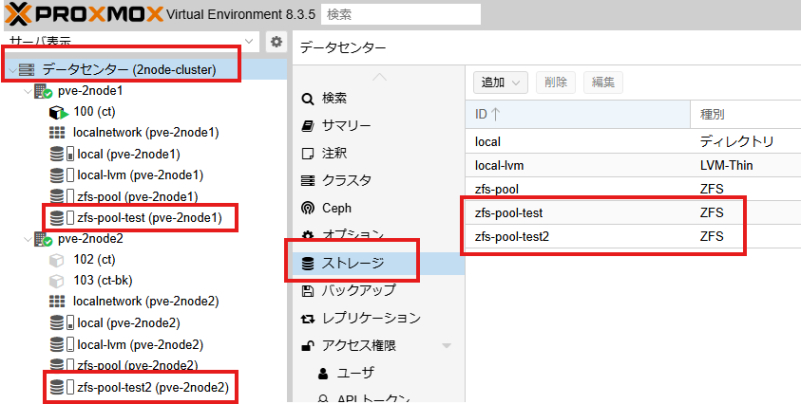Select the zfs-pool storage row
The width and height of the screenshot is (801, 404).
633,189
